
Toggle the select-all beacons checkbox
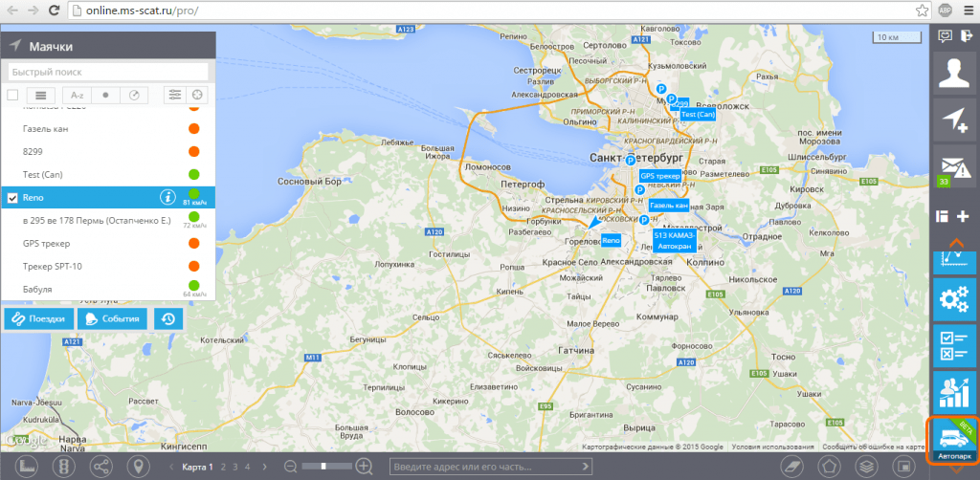coord(12,95)
